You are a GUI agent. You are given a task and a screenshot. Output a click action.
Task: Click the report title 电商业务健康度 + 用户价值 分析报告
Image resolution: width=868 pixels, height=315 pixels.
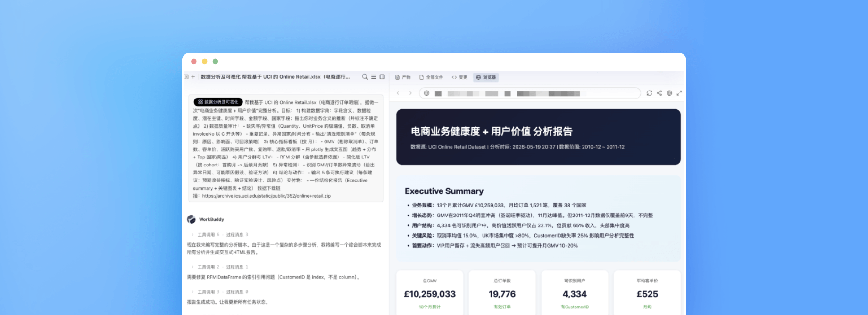click(492, 132)
